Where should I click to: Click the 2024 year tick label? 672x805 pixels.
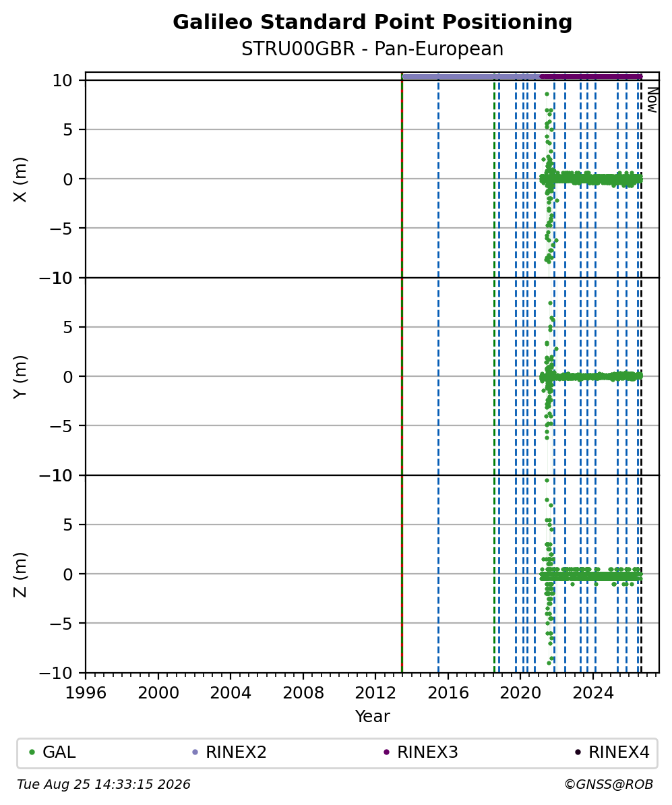tap(593, 693)
